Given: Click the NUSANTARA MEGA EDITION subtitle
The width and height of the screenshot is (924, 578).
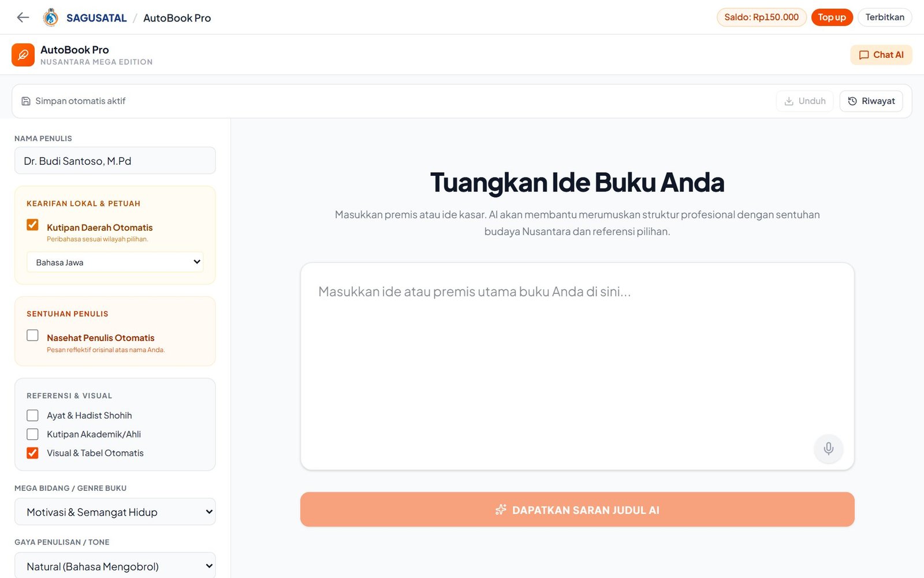Looking at the screenshot, I should tap(96, 62).
